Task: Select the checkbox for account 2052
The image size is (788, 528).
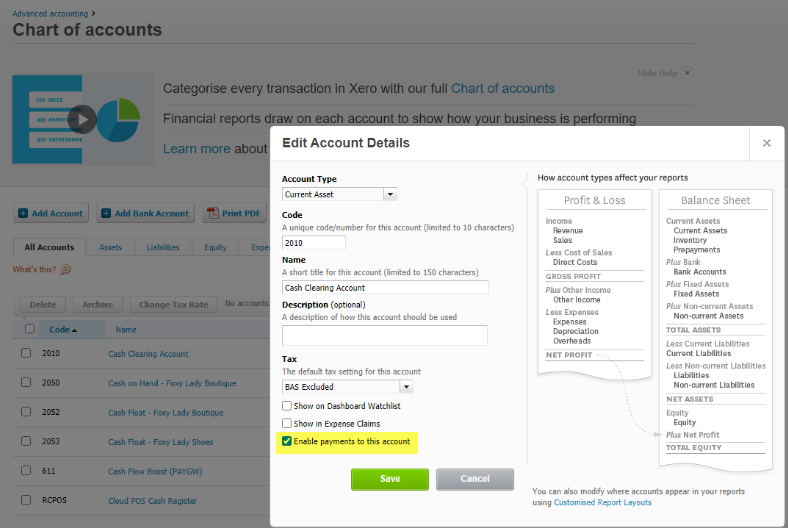Action: [26, 412]
